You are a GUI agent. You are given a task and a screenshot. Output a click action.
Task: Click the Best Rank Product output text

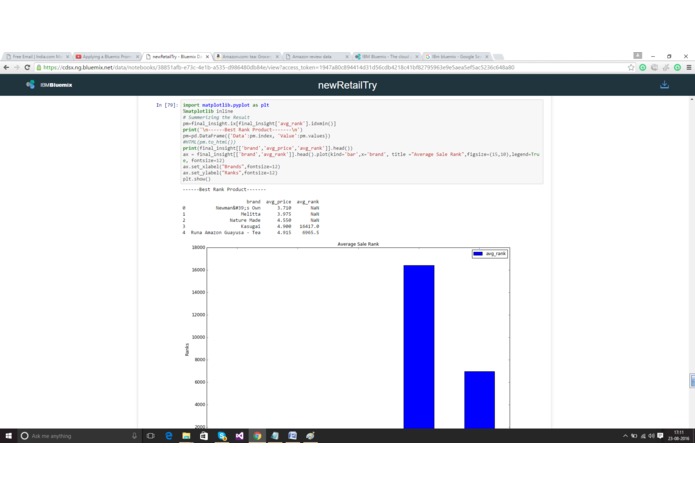coord(224,189)
